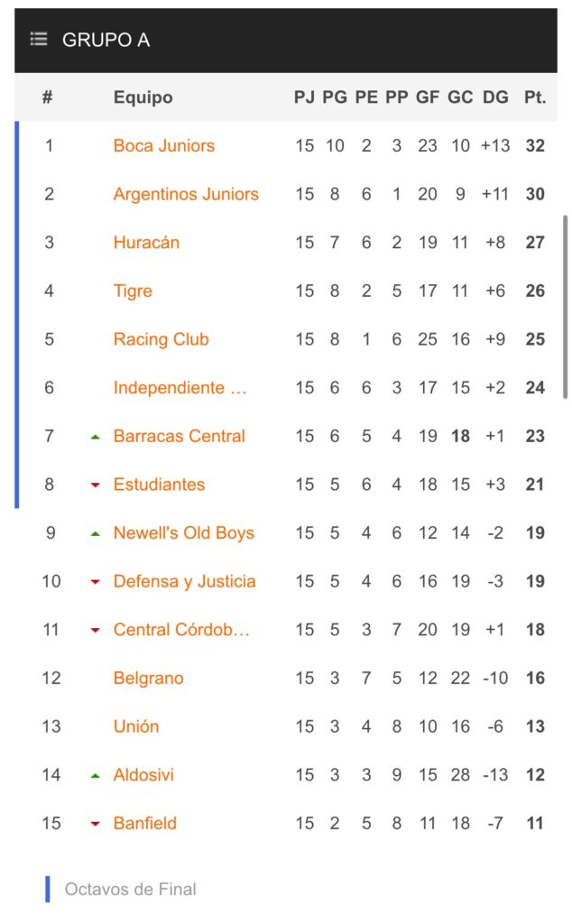This screenshot has width=572, height=924.
Task: Go to the Racing Club page
Action: tap(161, 339)
